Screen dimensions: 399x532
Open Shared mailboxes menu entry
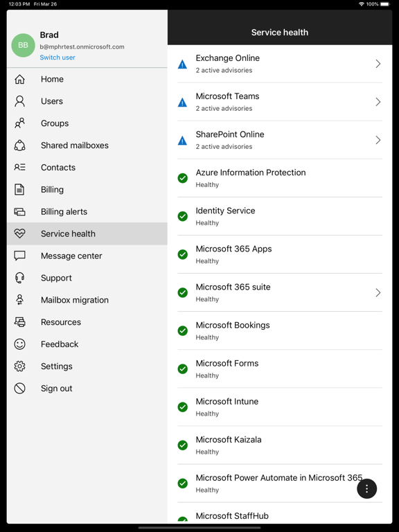(87, 145)
